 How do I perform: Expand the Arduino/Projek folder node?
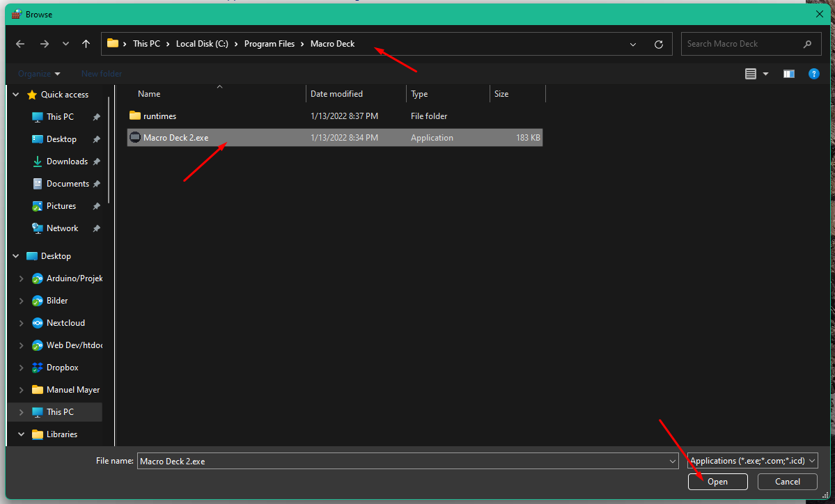22,278
